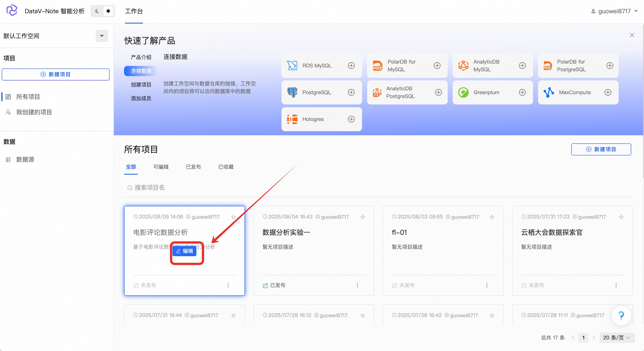
Task: Add a Hologres data connection
Action: 351,119
